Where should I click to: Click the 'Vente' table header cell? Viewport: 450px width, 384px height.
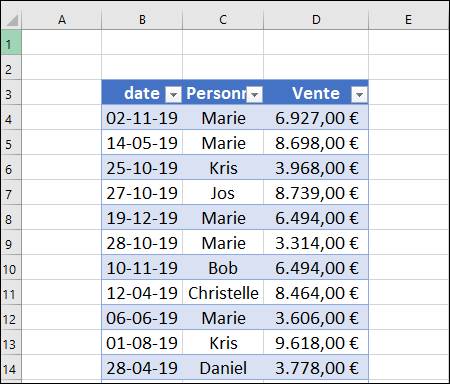[x=316, y=92]
